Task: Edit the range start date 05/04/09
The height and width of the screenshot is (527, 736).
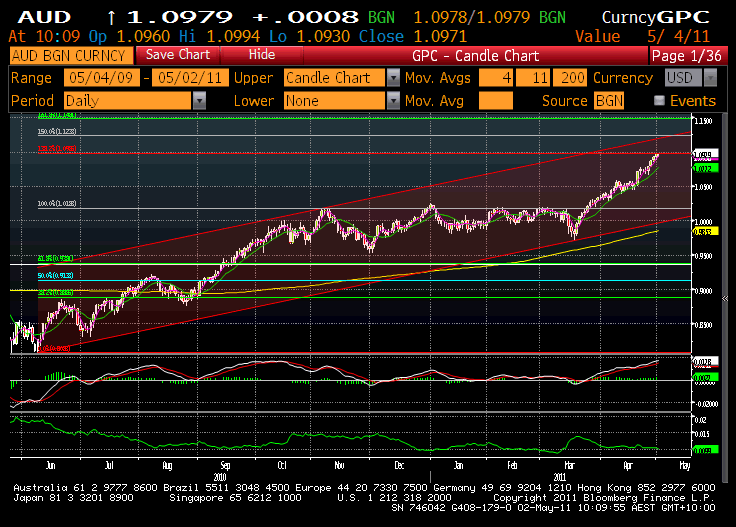Action: click(x=101, y=78)
